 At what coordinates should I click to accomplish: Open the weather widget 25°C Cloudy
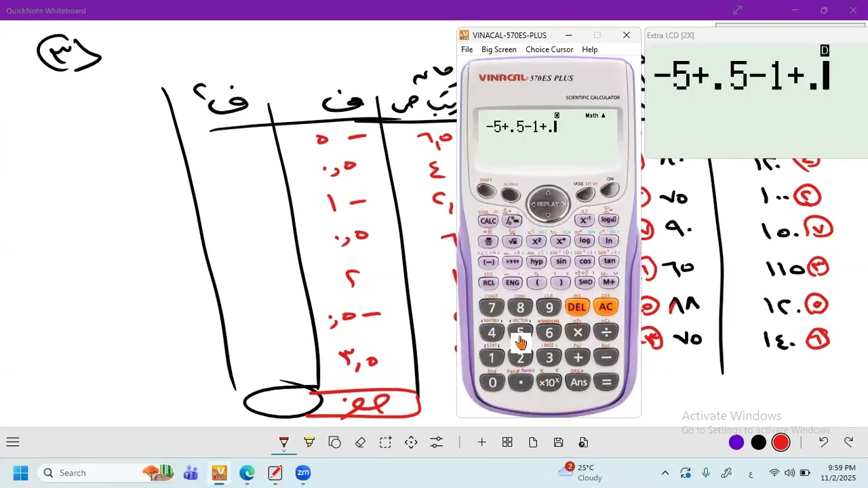[x=581, y=472]
